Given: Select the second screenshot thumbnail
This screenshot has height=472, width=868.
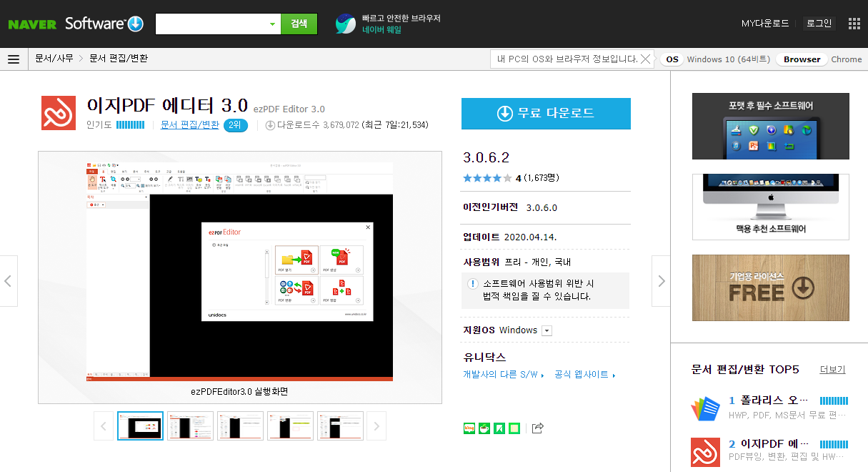Looking at the screenshot, I should click(x=191, y=426).
